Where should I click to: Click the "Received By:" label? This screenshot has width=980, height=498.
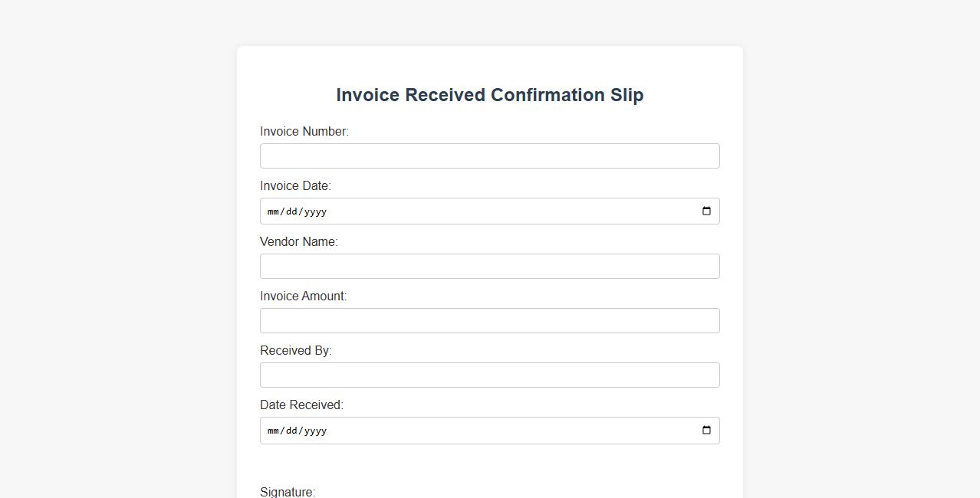pos(295,351)
